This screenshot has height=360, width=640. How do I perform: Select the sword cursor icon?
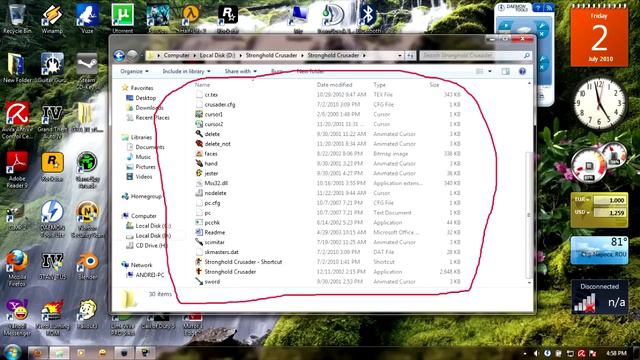click(199, 281)
